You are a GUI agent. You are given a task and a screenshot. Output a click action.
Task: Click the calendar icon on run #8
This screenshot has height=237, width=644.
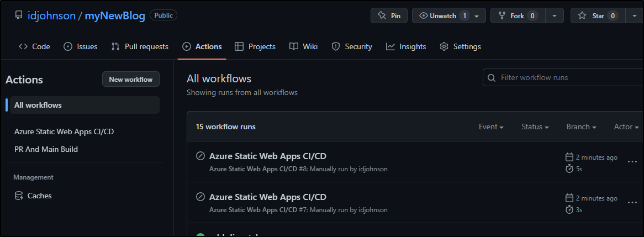click(x=569, y=157)
